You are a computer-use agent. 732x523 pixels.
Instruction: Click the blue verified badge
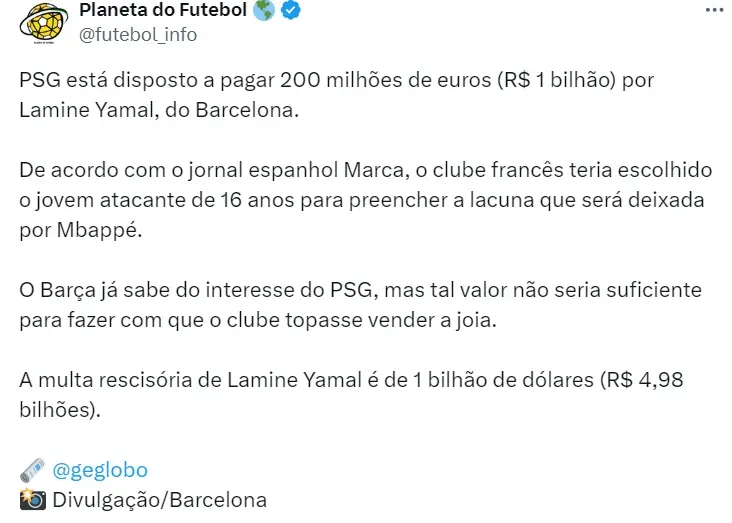(x=291, y=12)
